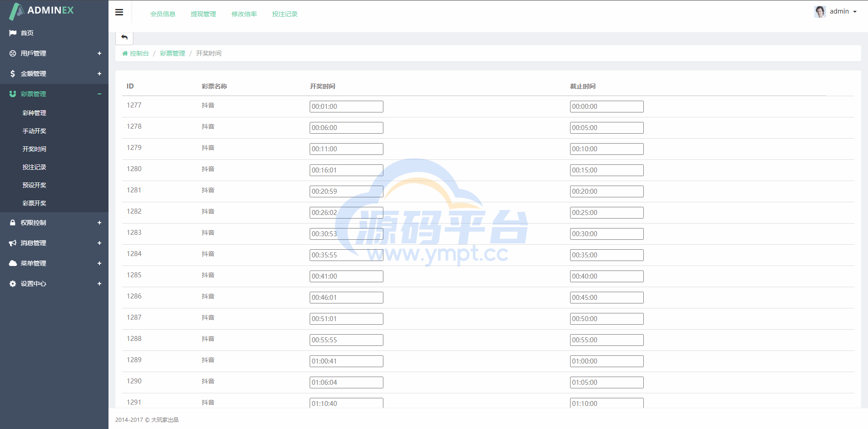Open the 会员信息 top menu

tap(163, 14)
